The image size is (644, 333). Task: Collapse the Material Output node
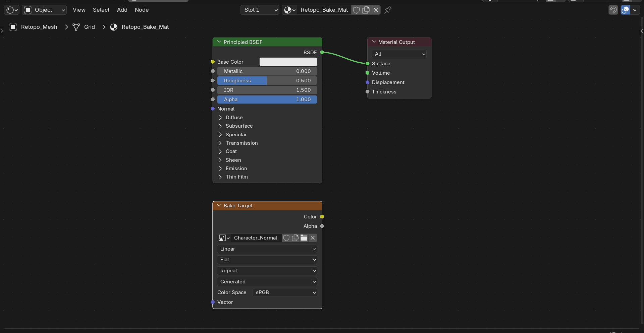(374, 42)
